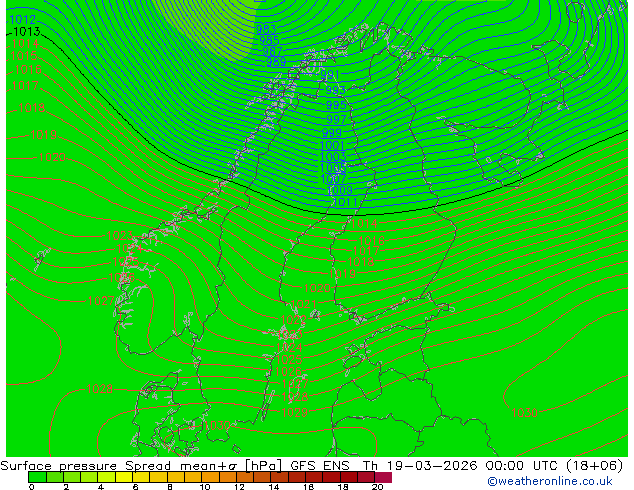Viewport: 634px width, 490px height.
Task: Click the black 1013 isobar label
Action: [x=27, y=32]
